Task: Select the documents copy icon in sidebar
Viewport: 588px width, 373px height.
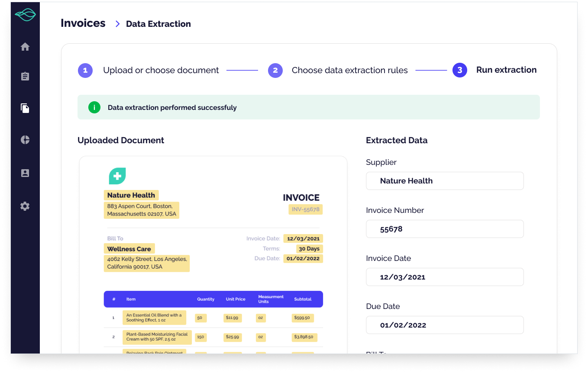Action: coord(25,108)
